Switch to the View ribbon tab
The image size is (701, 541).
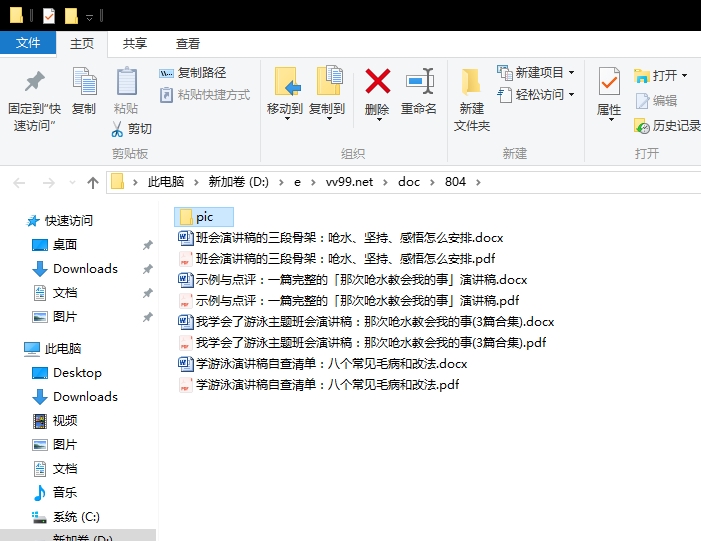(x=187, y=43)
